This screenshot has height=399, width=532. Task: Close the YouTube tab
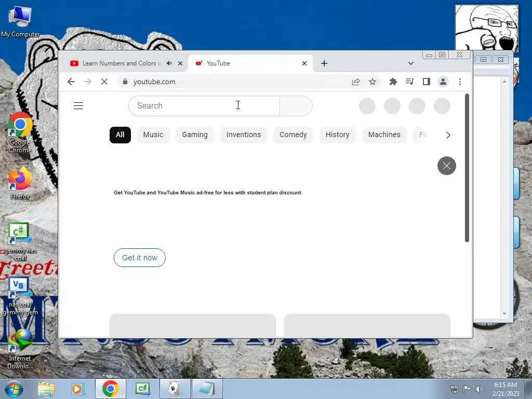pyautogui.click(x=304, y=63)
